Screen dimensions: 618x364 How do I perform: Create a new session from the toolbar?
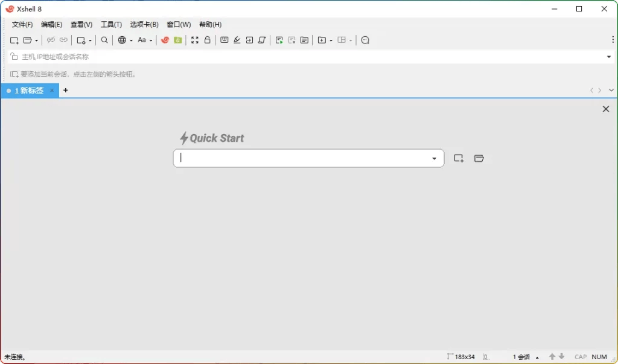point(13,40)
